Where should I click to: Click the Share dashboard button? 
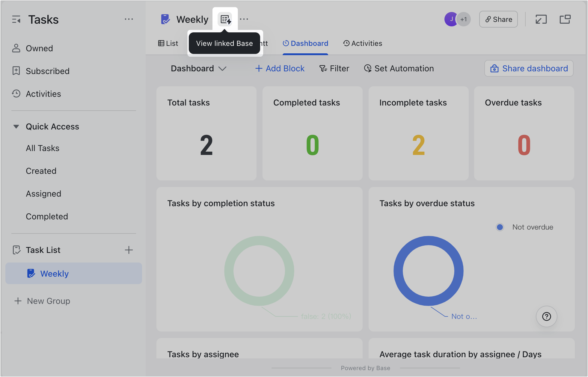coord(529,68)
